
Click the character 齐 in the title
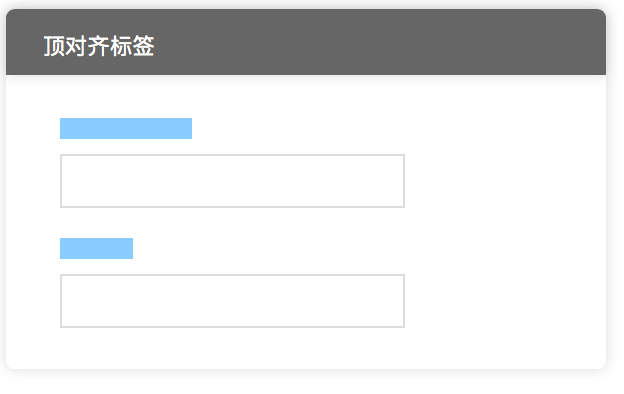click(x=98, y=46)
